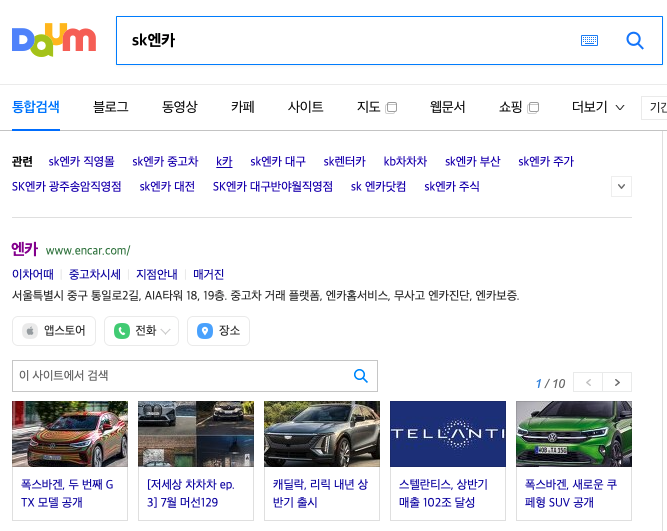Open article 폭스바겐, 새로운 쿠페형 SUV 공개
The image size is (667, 531).
tap(571, 493)
